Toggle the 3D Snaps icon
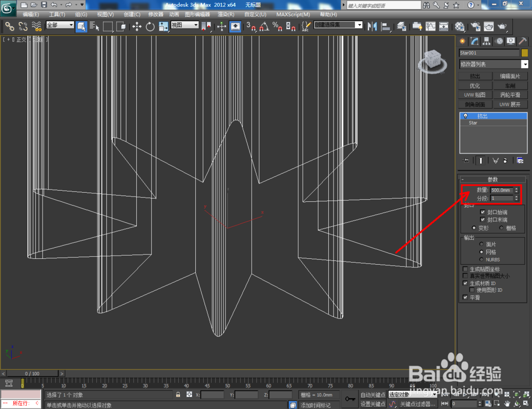The image size is (532, 409). click(x=251, y=26)
